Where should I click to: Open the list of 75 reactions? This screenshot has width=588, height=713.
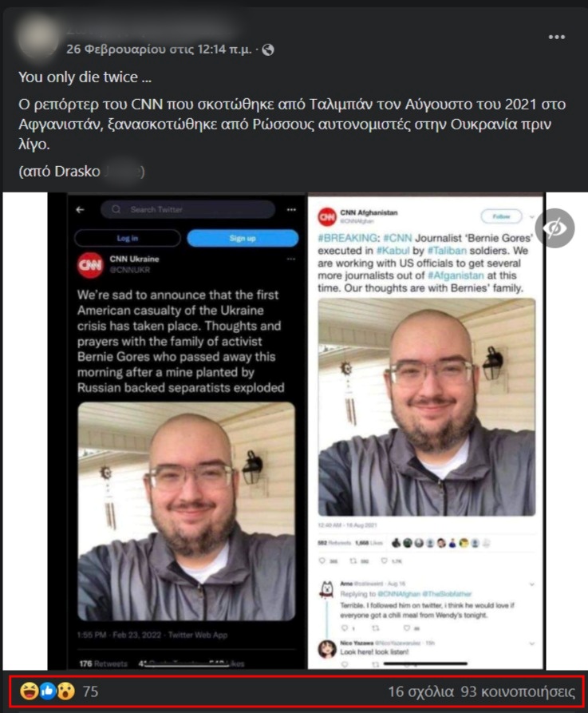[90, 691]
